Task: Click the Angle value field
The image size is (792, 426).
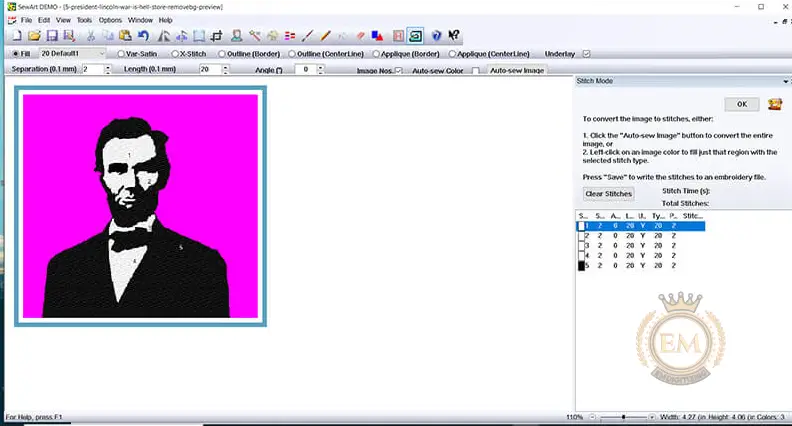Action: click(x=306, y=69)
